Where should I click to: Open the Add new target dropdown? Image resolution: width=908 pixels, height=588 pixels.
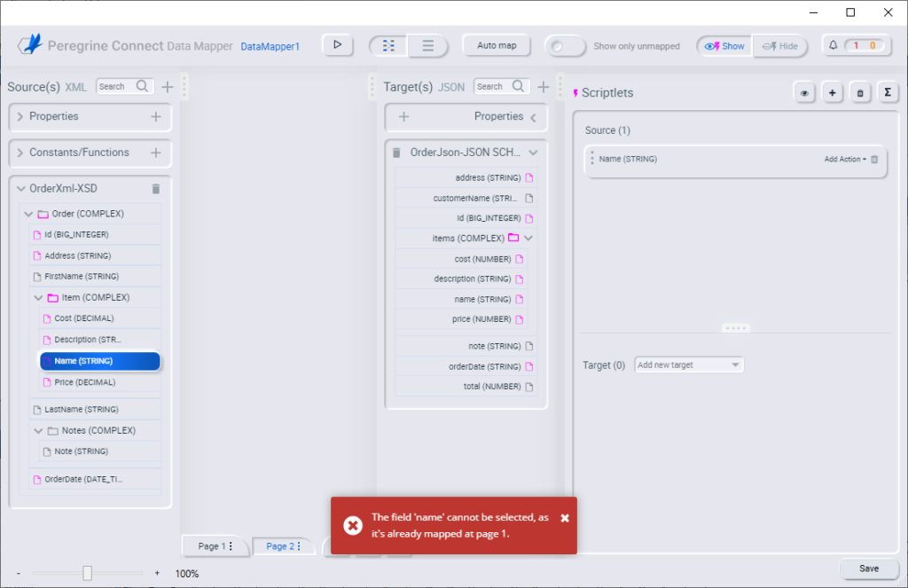[689, 364]
